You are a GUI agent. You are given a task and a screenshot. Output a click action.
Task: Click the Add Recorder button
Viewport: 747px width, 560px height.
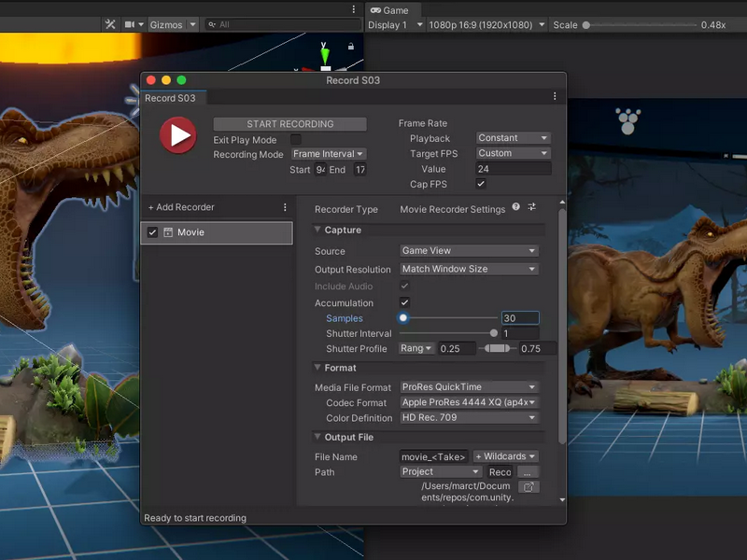pyautogui.click(x=181, y=207)
